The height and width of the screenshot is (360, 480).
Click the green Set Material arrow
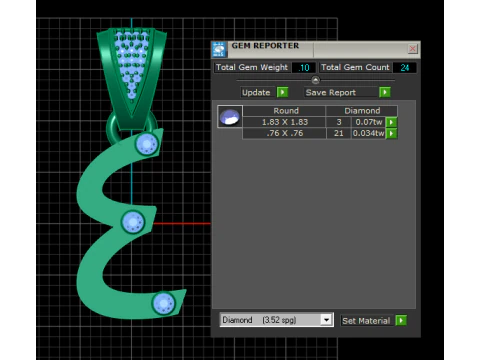click(x=401, y=320)
